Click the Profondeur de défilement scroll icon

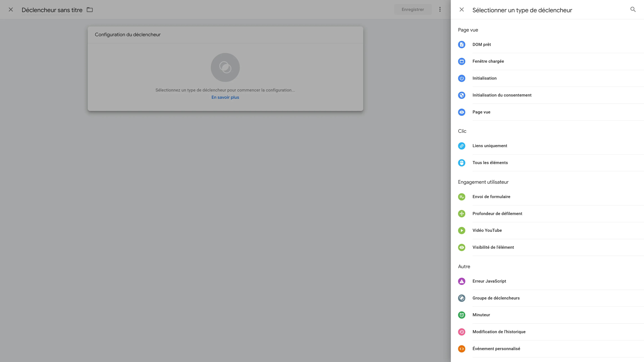tap(462, 214)
